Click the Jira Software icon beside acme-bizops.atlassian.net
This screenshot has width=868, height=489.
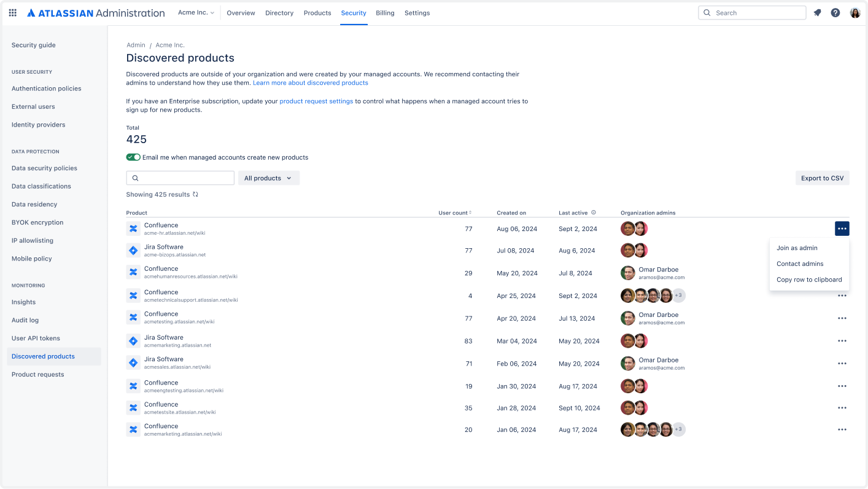pyautogui.click(x=133, y=250)
